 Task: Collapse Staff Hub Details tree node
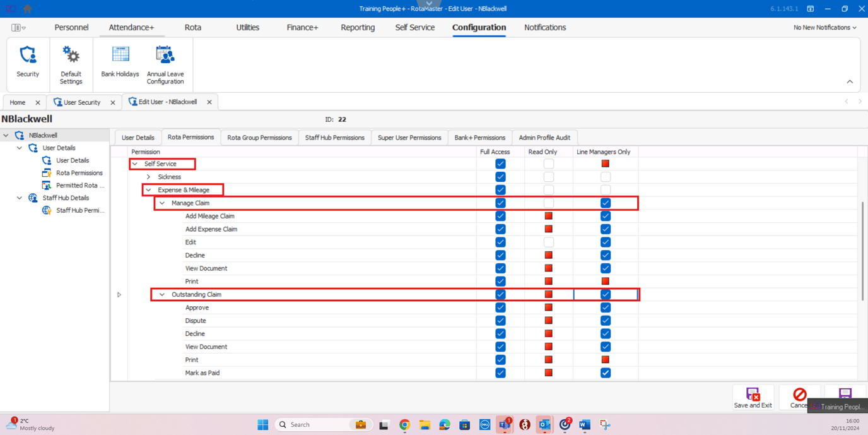[20, 198]
